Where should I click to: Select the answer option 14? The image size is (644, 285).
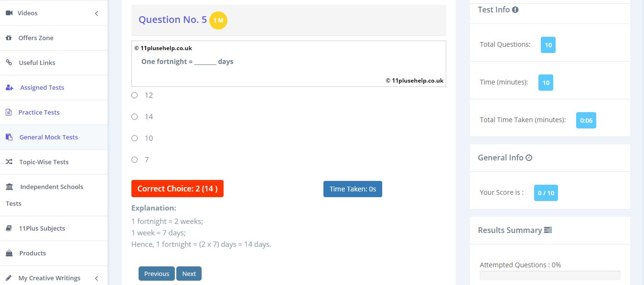tap(135, 116)
